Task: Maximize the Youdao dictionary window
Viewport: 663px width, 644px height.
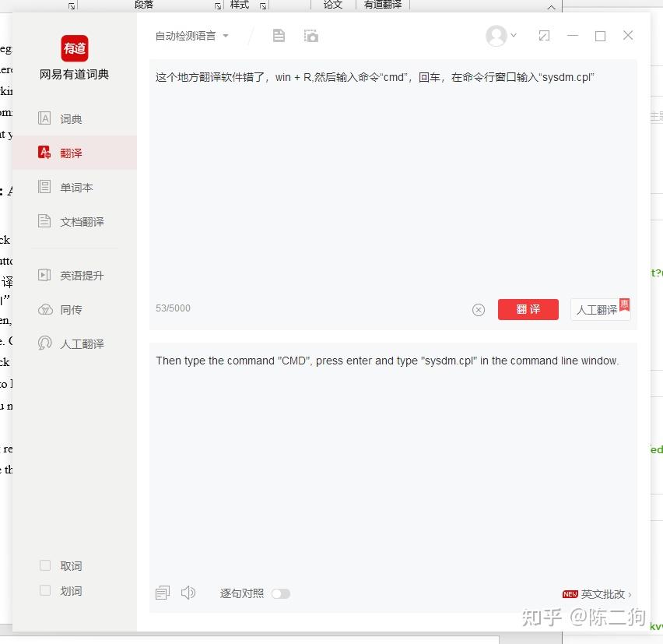Action: tap(600, 36)
